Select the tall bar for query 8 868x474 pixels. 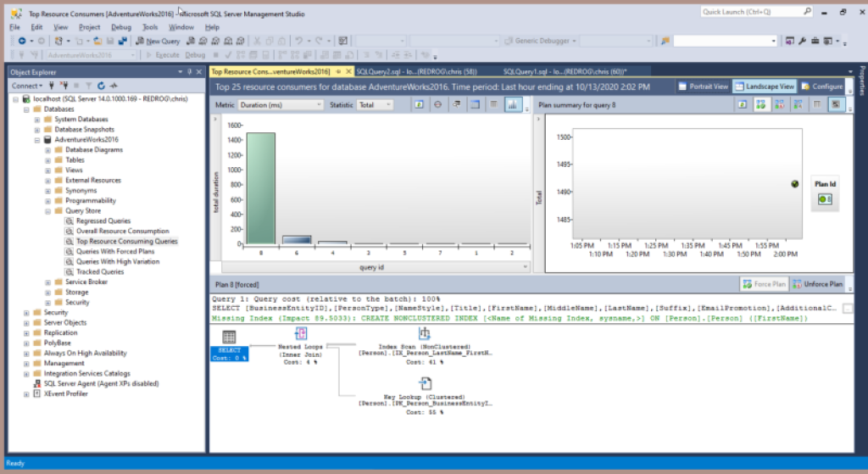click(261, 188)
